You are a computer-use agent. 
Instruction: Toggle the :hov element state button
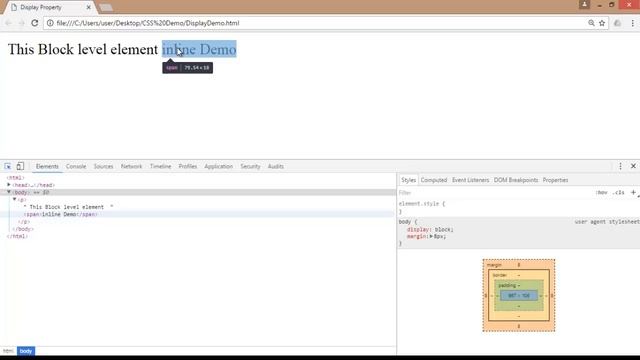coord(601,193)
